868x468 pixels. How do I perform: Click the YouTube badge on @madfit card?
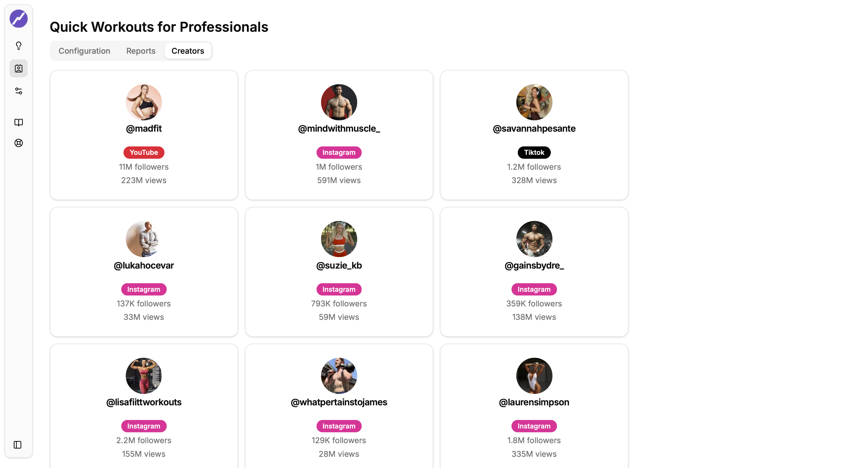[x=144, y=152]
